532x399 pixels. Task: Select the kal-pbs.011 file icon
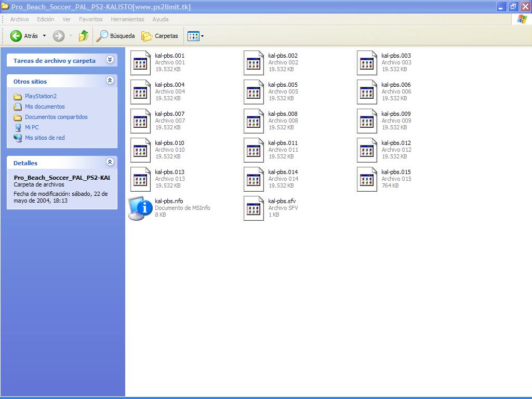[x=254, y=150]
